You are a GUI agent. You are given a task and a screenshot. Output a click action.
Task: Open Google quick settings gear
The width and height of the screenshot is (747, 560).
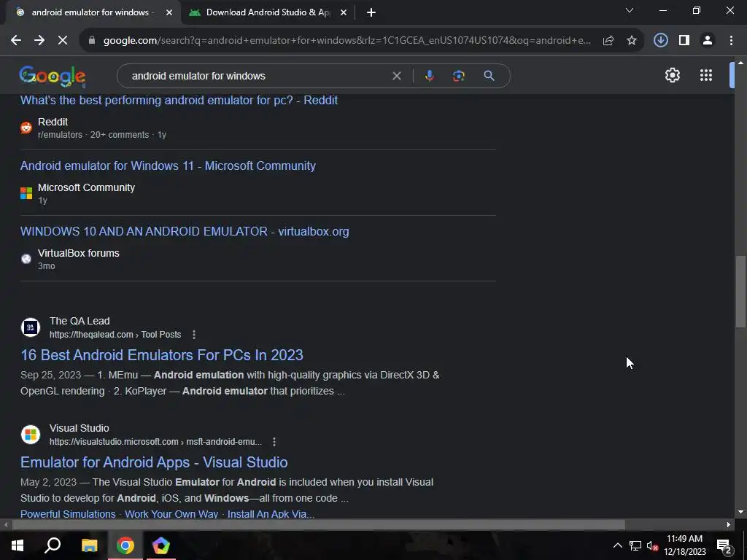672,75
